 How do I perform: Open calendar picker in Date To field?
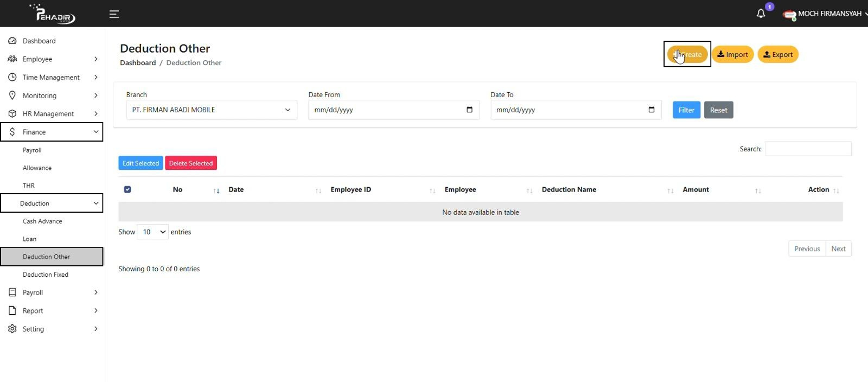[652, 110]
